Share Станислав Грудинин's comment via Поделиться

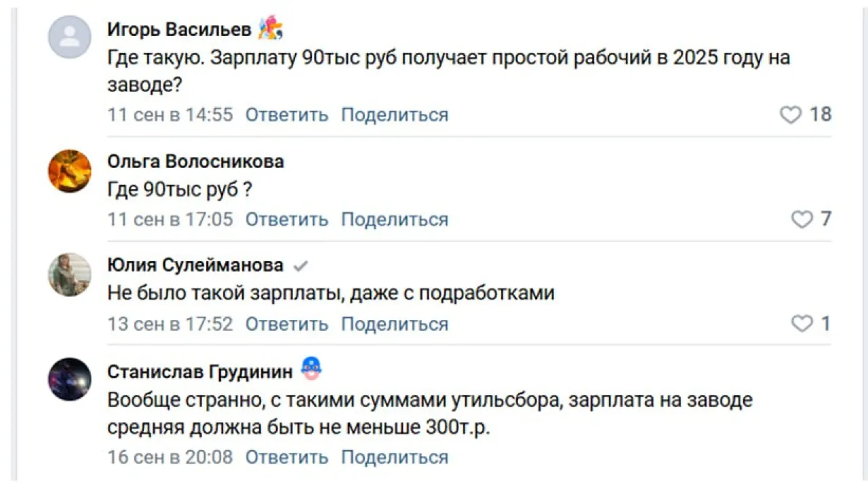[394, 457]
